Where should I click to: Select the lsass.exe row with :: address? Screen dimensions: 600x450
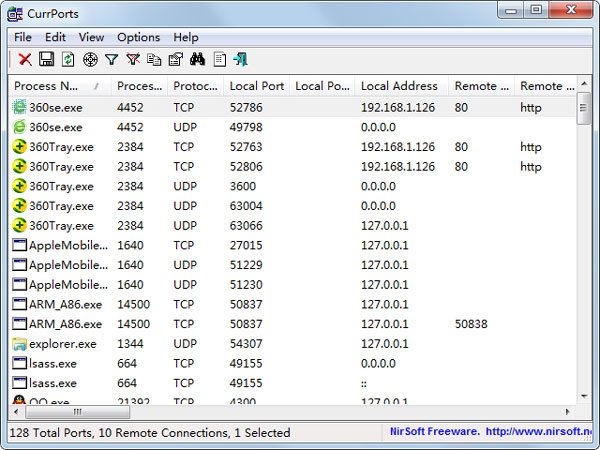(x=293, y=383)
